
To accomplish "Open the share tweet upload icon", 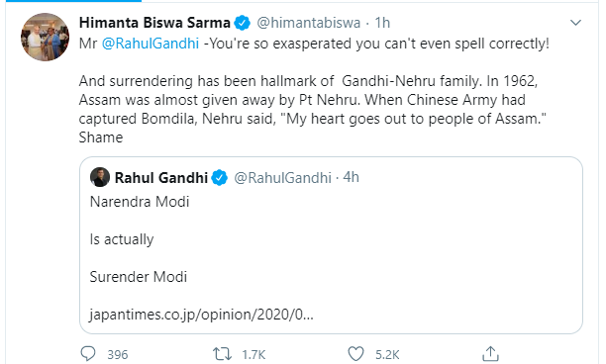I will click(x=490, y=353).
